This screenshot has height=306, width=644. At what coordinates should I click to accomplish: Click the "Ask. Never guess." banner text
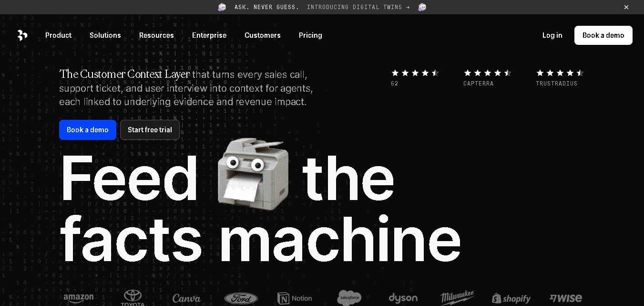click(x=267, y=7)
